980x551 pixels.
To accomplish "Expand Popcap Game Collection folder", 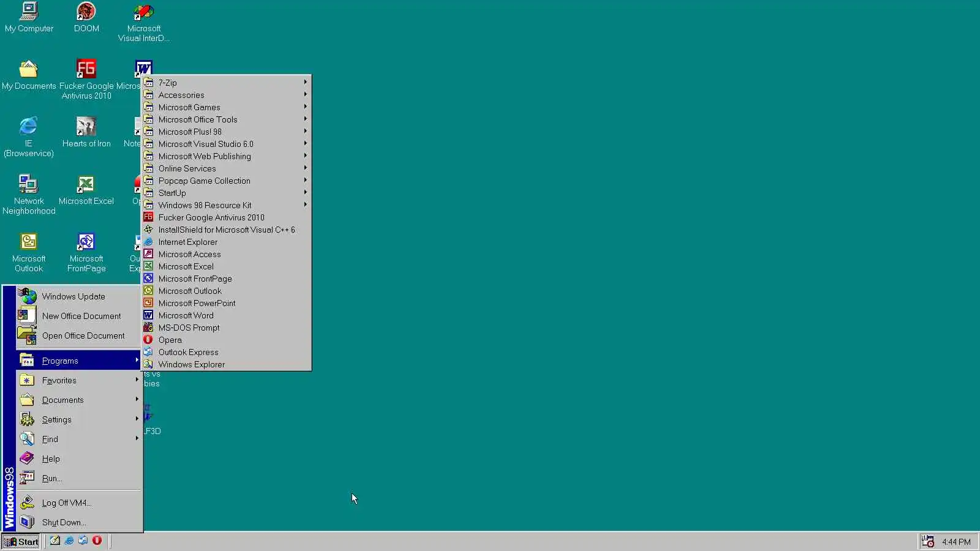I will 226,181.
